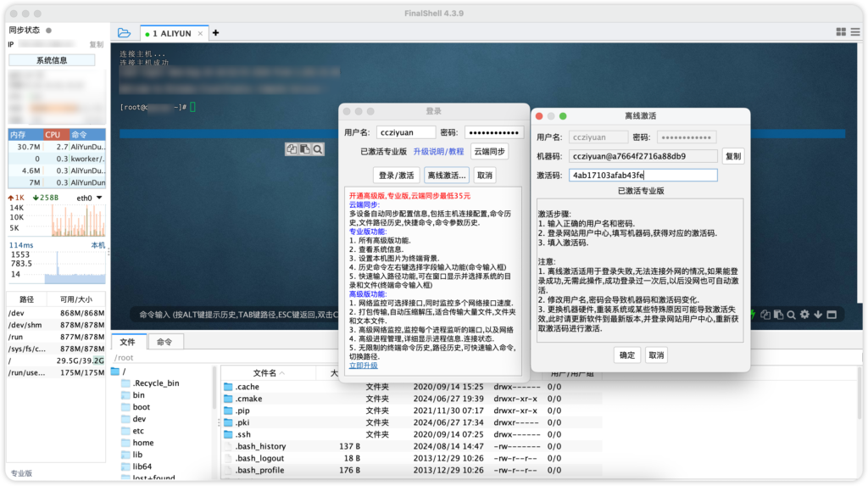Click paste icon in command input bar

point(778,314)
